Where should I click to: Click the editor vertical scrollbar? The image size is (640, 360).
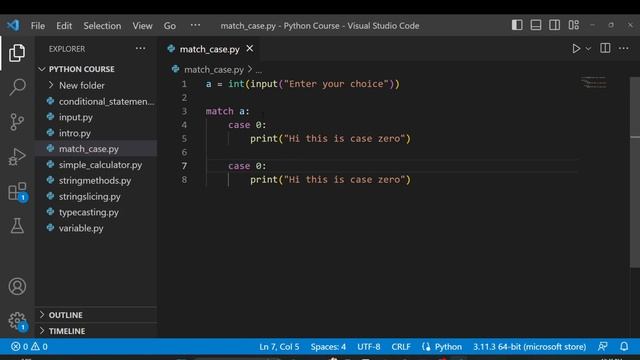pos(635,171)
